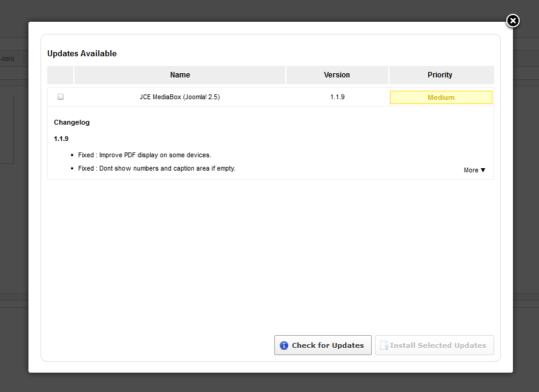Tick the JCE MediaBox update checkbox

click(61, 97)
